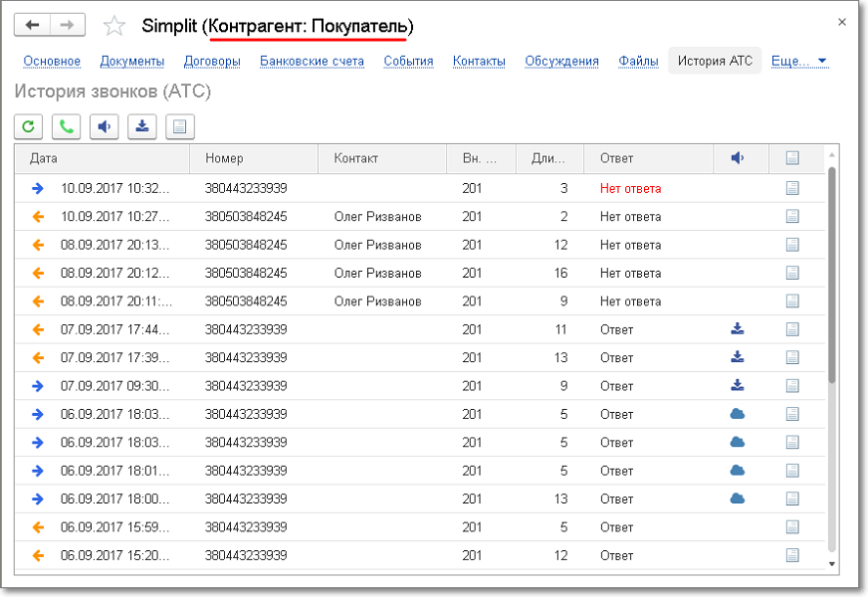Image resolution: width=868 pixels, height=597 pixels.
Task: Click the download recording toolbar button
Action: point(141,126)
